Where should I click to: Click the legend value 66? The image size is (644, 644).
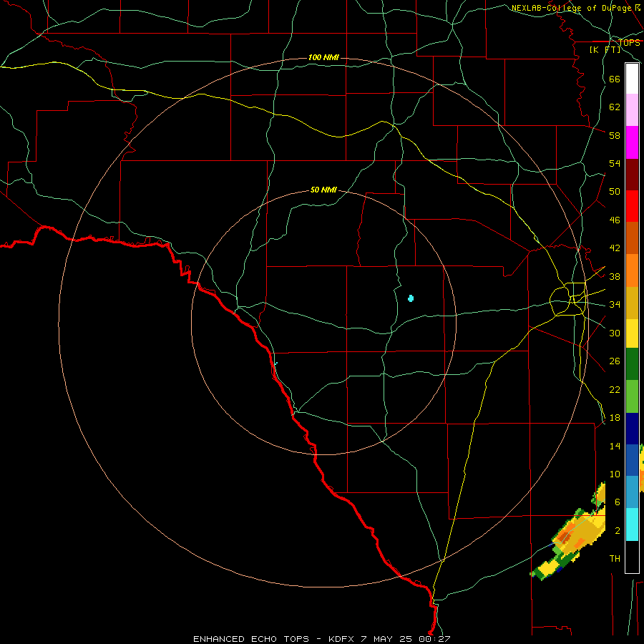coord(615,79)
